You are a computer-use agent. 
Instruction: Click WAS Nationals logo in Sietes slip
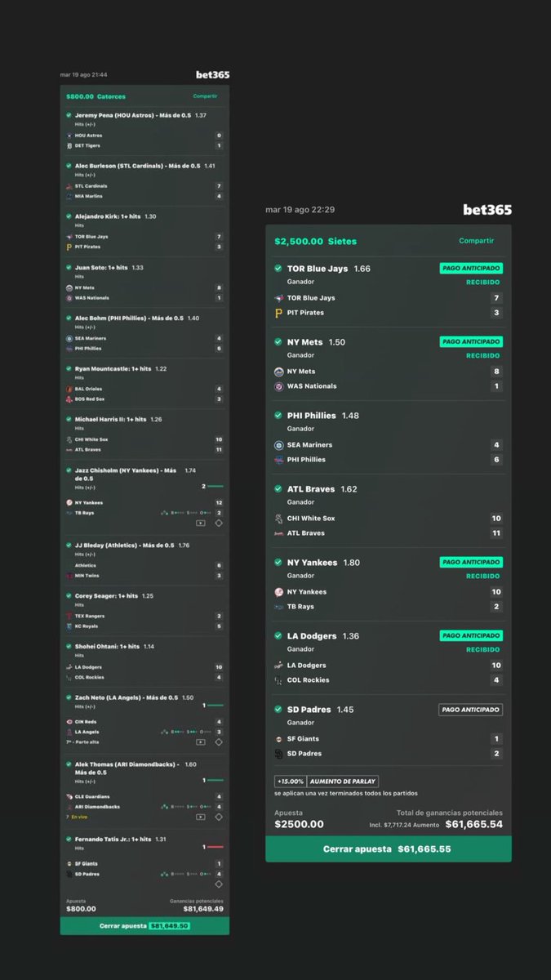tap(279, 386)
